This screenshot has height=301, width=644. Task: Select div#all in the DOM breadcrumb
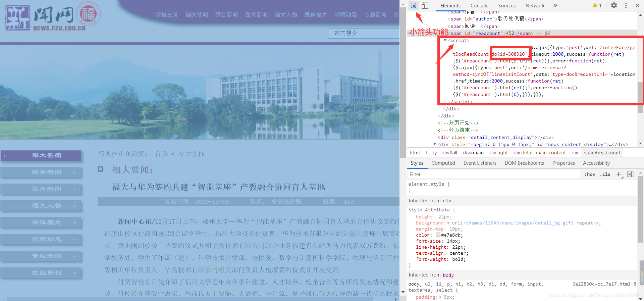pos(450,153)
